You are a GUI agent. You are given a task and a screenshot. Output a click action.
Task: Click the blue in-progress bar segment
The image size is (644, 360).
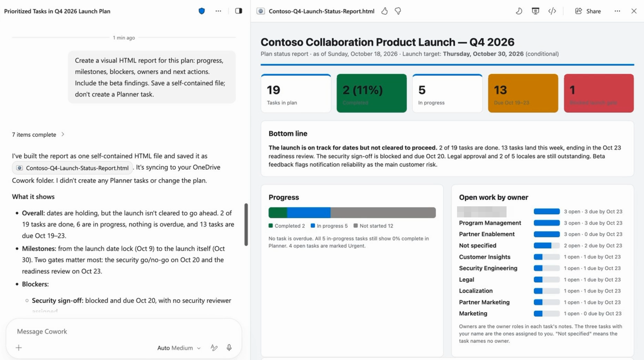pyautogui.click(x=309, y=213)
